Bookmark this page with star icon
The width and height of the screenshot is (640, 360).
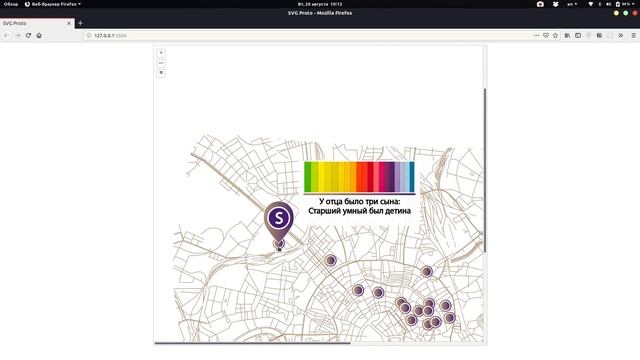(x=556, y=36)
